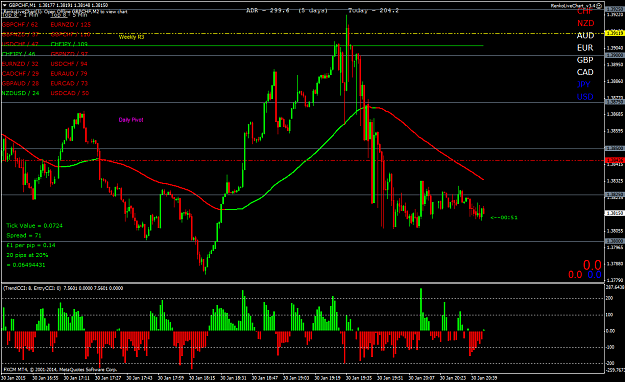Image resolution: width=625 pixels, height=382 pixels.
Task: Click the triangle arrow beside GBPCHF,M1 title
Action: tap(4, 5)
